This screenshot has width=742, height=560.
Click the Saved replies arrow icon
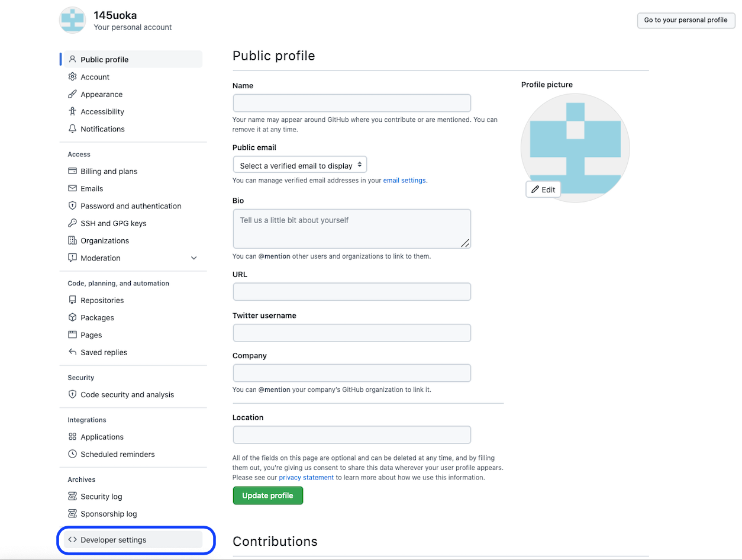72,352
